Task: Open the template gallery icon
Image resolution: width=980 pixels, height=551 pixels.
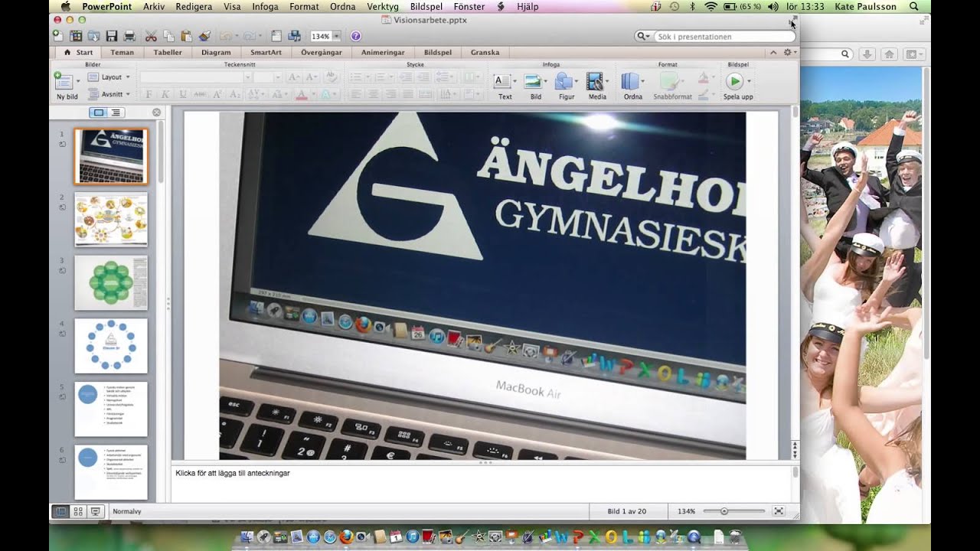Action: tap(77, 36)
